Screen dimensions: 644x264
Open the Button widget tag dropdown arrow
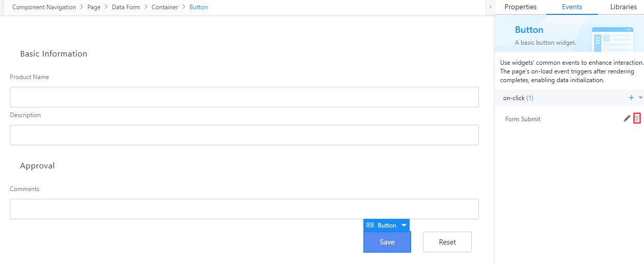click(x=404, y=225)
